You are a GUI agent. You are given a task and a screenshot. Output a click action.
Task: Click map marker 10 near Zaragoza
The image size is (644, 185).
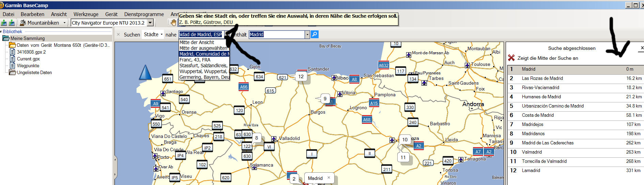(405, 140)
